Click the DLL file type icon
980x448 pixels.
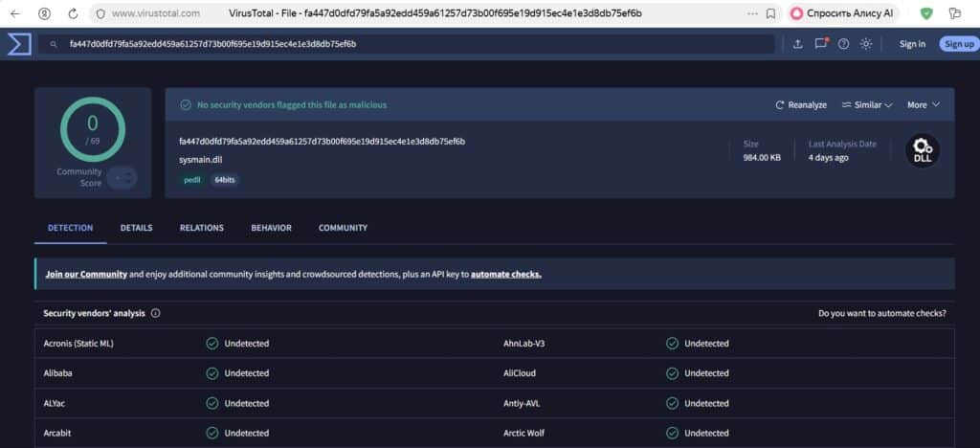(x=923, y=150)
